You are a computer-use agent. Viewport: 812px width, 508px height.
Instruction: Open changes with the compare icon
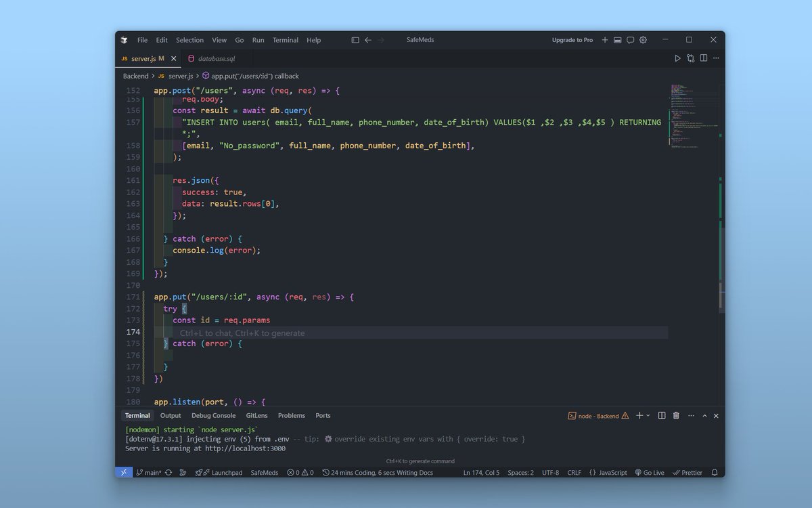click(691, 58)
